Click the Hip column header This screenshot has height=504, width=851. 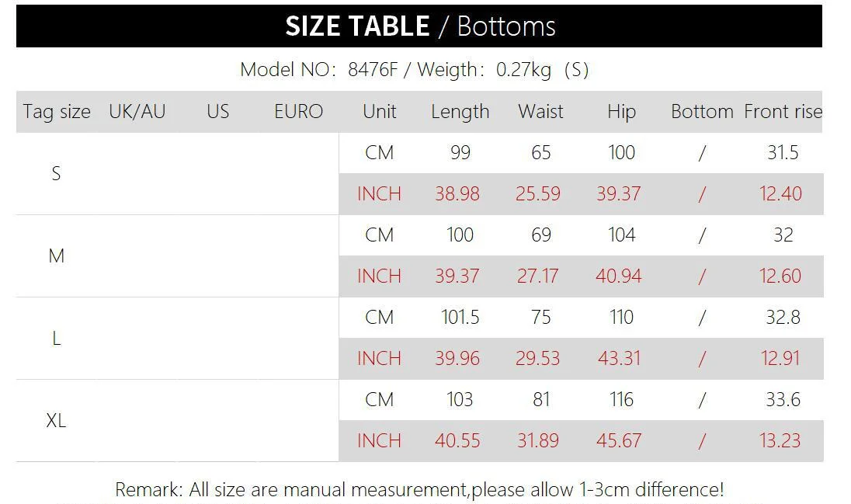tap(621, 112)
